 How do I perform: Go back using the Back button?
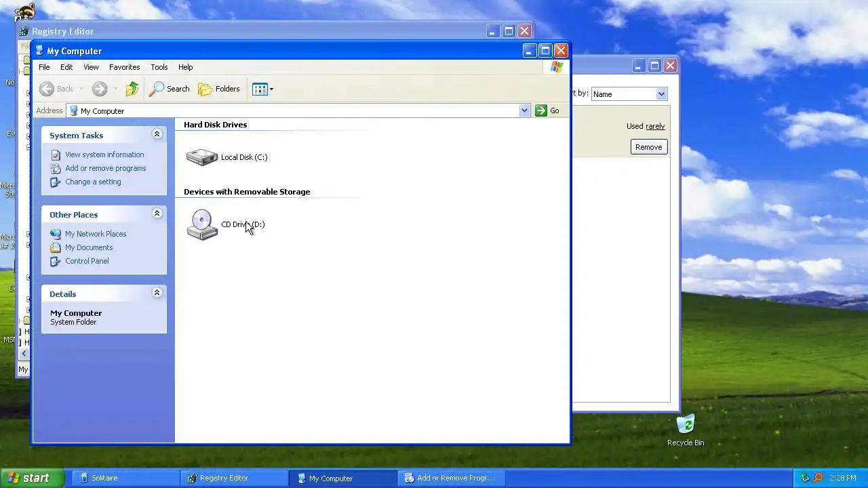coord(56,89)
